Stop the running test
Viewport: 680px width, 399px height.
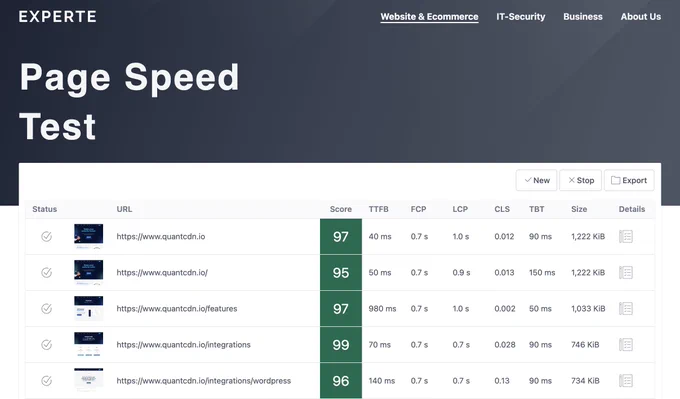pyautogui.click(x=581, y=180)
